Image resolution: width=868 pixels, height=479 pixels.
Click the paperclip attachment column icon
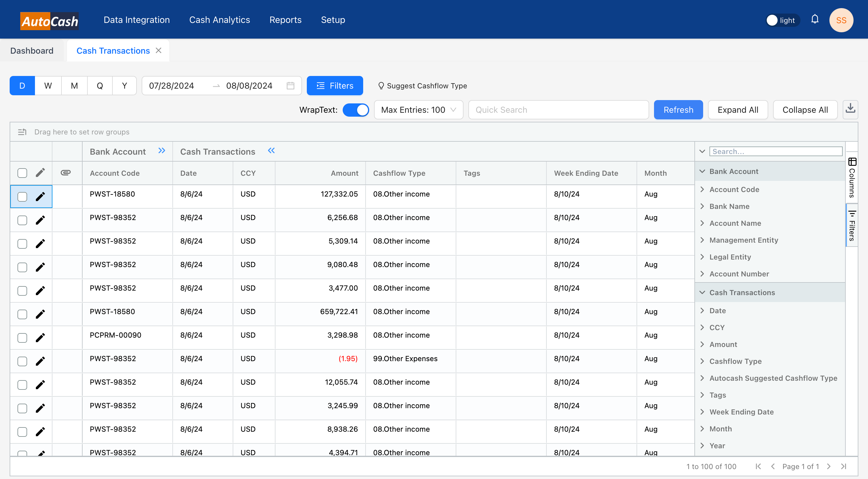pyautogui.click(x=65, y=173)
